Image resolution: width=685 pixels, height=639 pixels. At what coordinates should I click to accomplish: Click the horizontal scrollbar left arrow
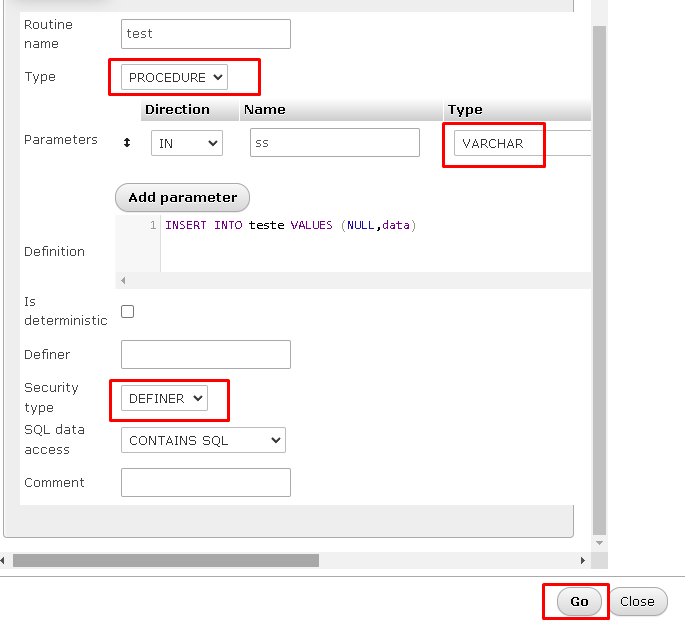(5, 561)
